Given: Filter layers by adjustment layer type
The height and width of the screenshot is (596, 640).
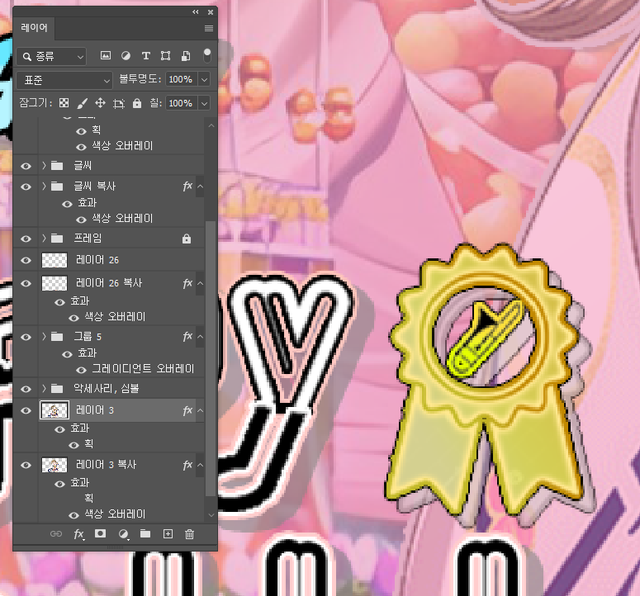Looking at the screenshot, I should point(126,56).
